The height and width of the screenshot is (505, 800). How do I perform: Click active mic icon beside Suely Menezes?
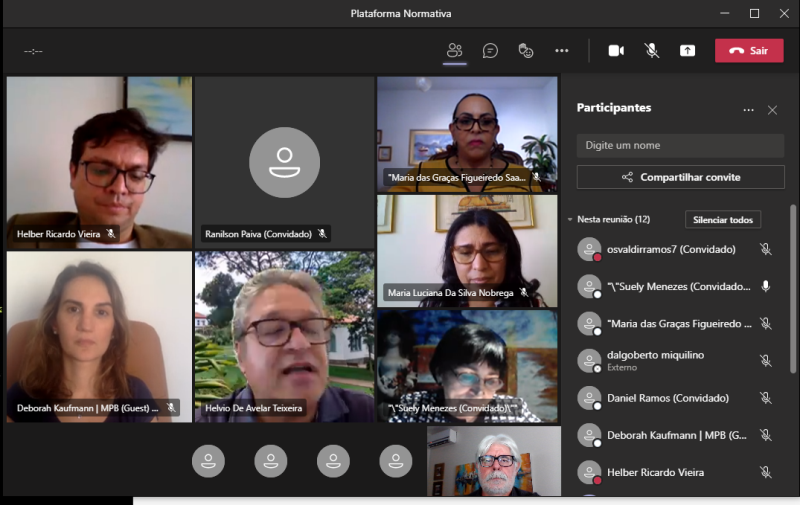765,286
